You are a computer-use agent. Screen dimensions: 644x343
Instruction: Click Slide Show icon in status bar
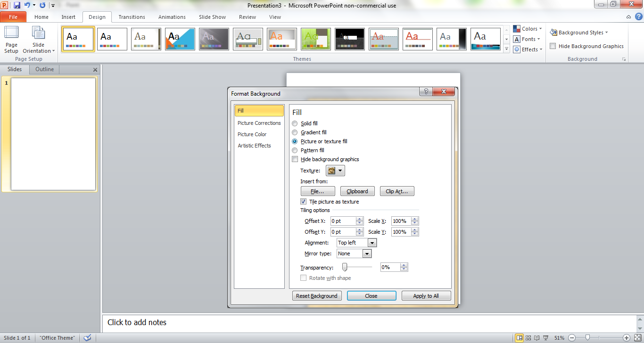tap(545, 338)
